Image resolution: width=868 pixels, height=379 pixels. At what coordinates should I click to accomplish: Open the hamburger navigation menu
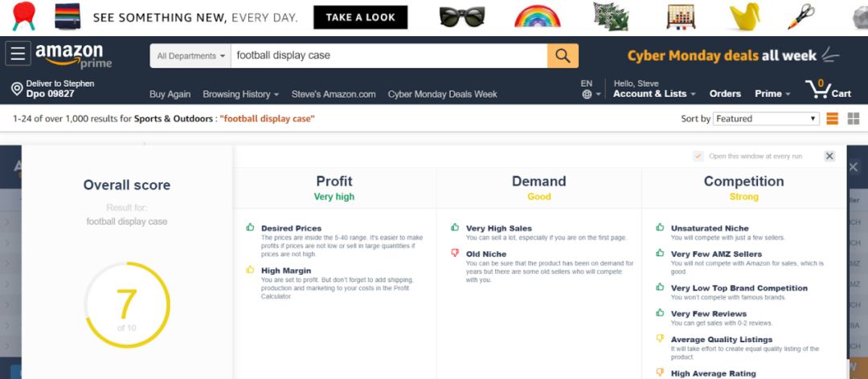coord(18,55)
